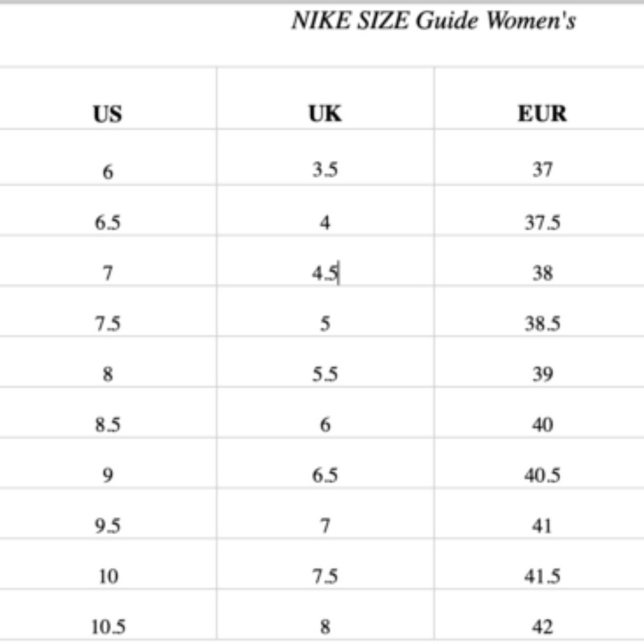Click the US 9.5 cell
The width and height of the screenshot is (644, 644).
click(x=108, y=526)
